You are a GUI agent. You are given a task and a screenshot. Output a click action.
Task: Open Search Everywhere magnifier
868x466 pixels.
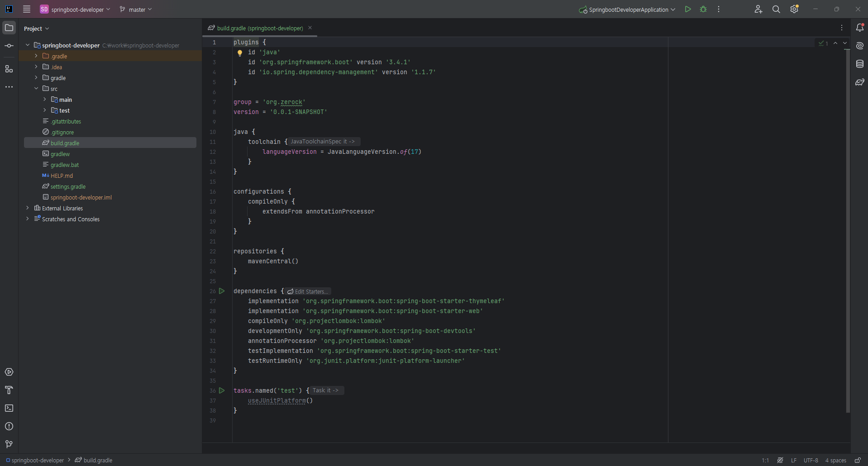pos(776,9)
